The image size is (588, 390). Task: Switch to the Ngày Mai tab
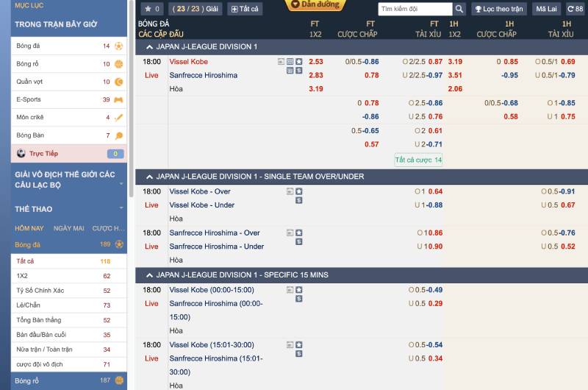click(68, 228)
